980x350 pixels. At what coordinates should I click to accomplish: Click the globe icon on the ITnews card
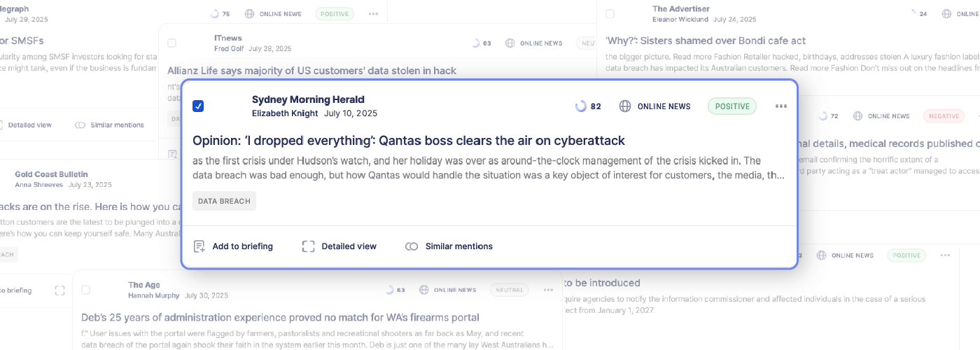510,43
